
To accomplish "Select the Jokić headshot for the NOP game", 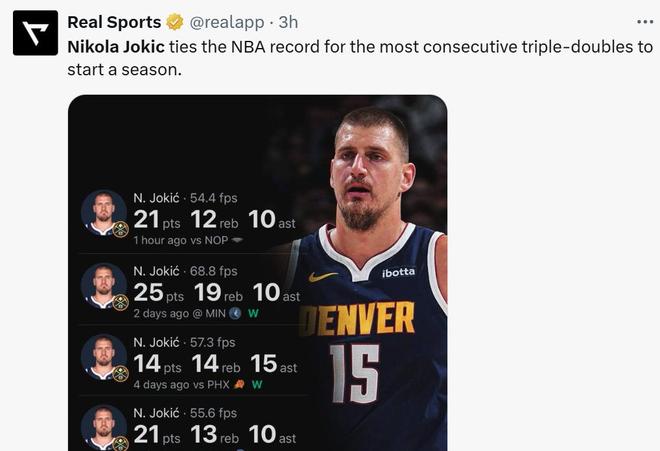I will (x=103, y=213).
